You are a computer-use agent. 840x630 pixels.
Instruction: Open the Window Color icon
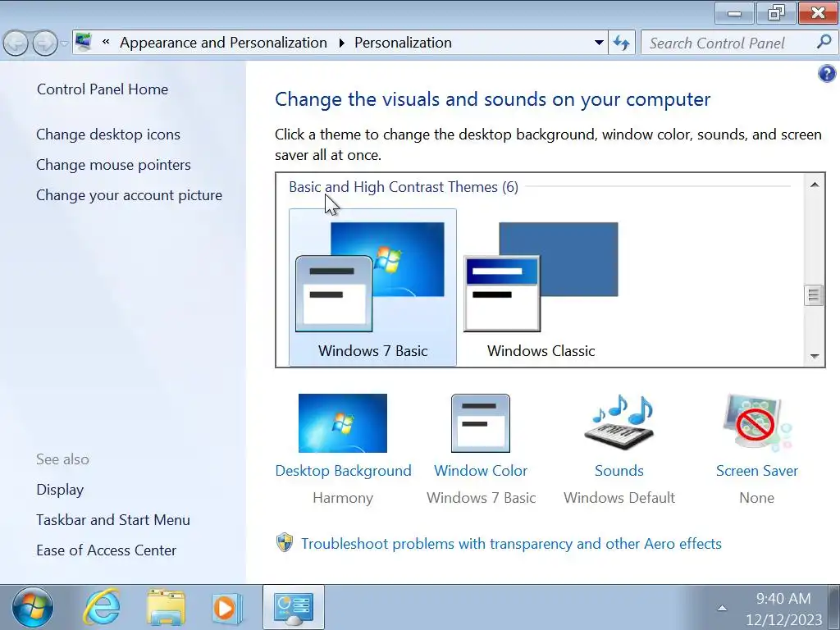point(481,423)
